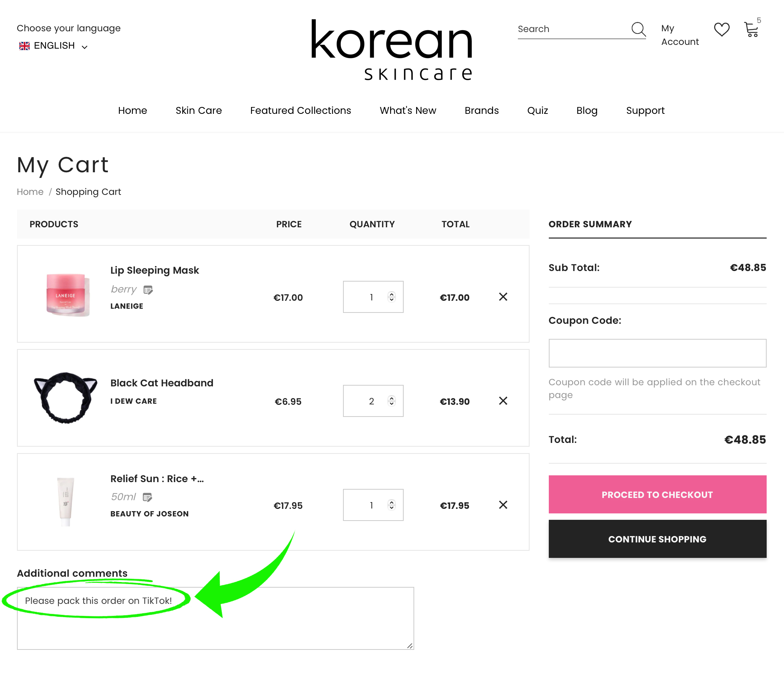Click the Sub Total €48.85 amount
Screen dimensions: 784x677
click(x=748, y=268)
